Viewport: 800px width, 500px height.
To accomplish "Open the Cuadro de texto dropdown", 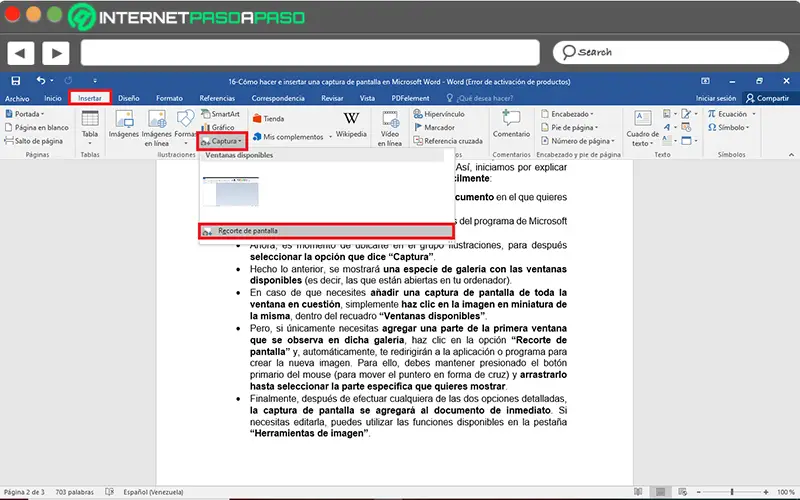I will tap(642, 128).
